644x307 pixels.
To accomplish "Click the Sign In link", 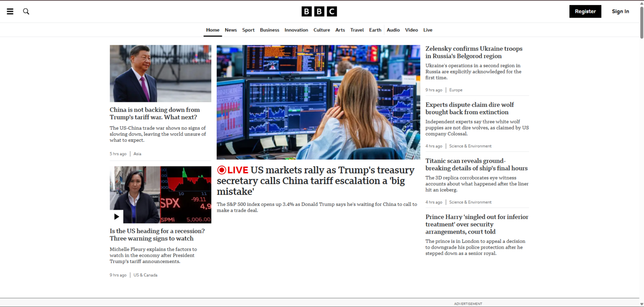I will tap(620, 11).
